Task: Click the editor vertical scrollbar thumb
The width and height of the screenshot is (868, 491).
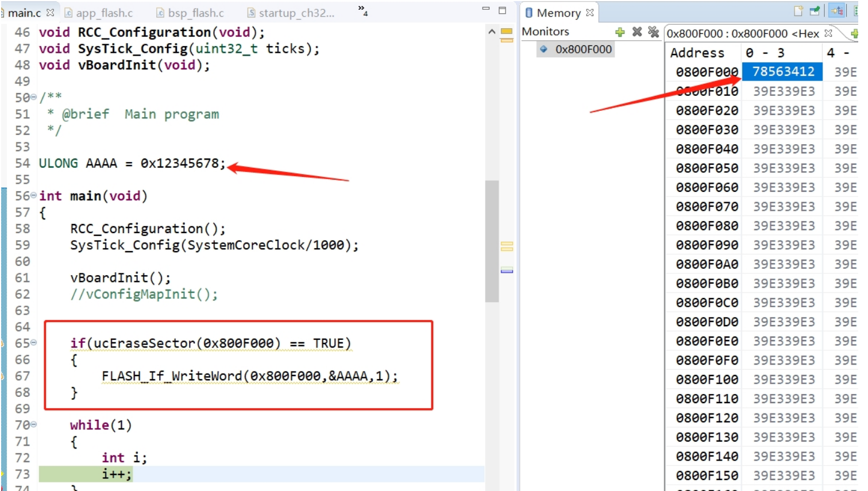Action: (492, 241)
